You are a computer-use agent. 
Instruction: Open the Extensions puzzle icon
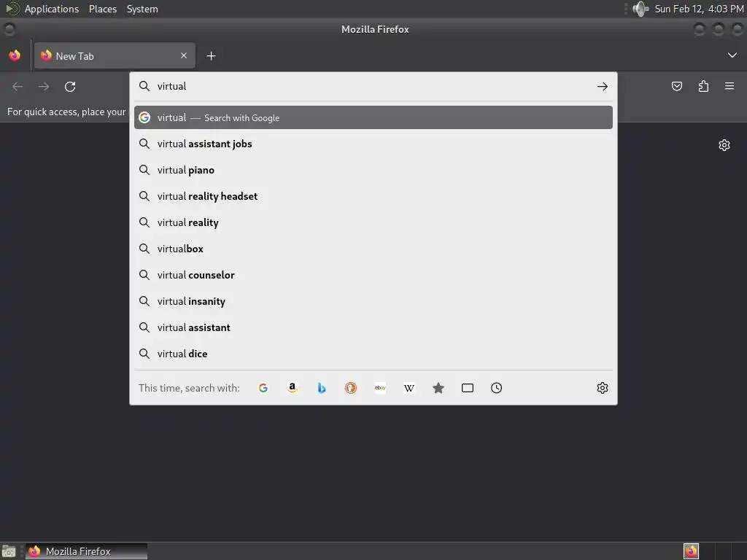point(703,86)
